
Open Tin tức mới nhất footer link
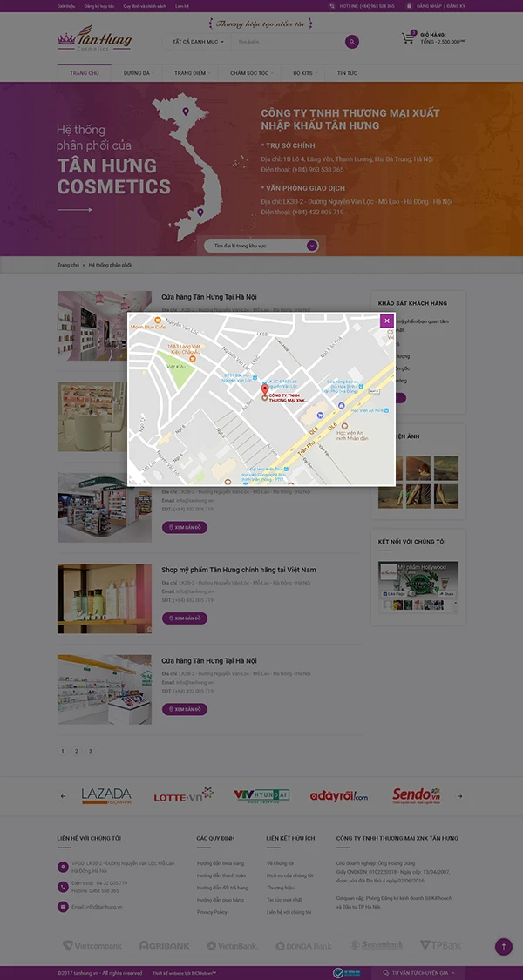click(284, 900)
